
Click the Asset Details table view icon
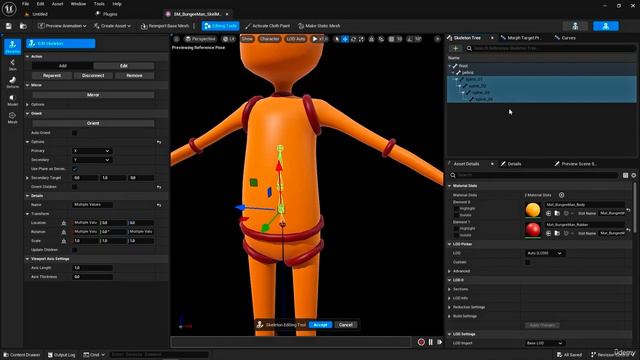[625, 175]
